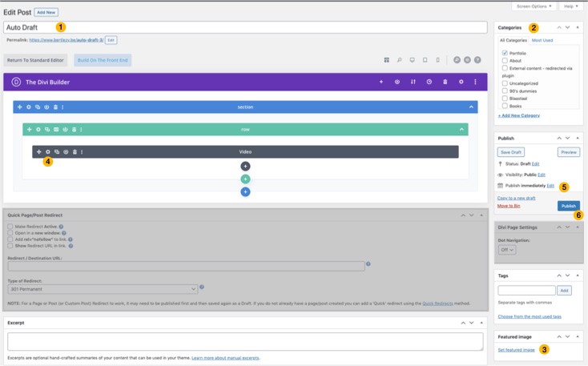Click Set featured image link
This screenshot has width=588, height=366.
pyautogui.click(x=517, y=349)
